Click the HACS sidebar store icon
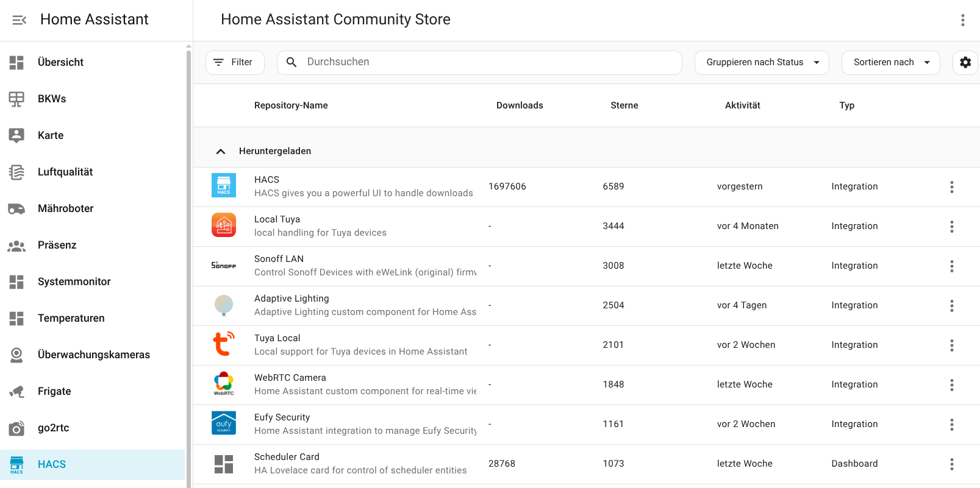 [x=16, y=464]
